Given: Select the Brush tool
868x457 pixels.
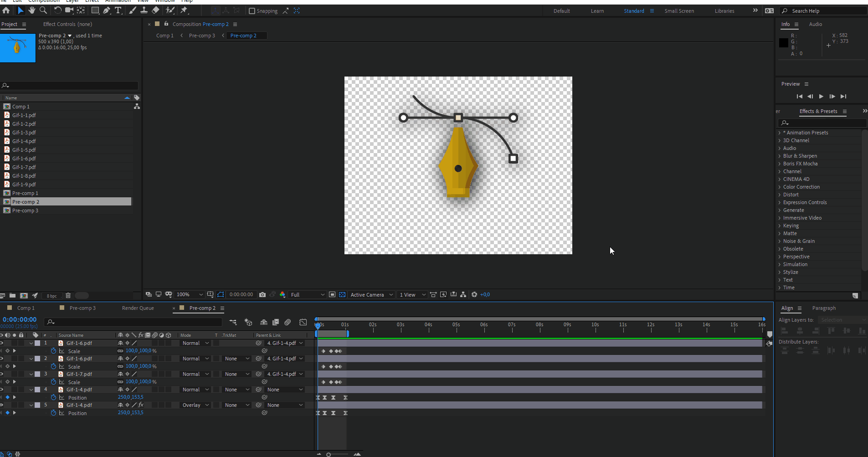Looking at the screenshot, I should pos(133,10).
